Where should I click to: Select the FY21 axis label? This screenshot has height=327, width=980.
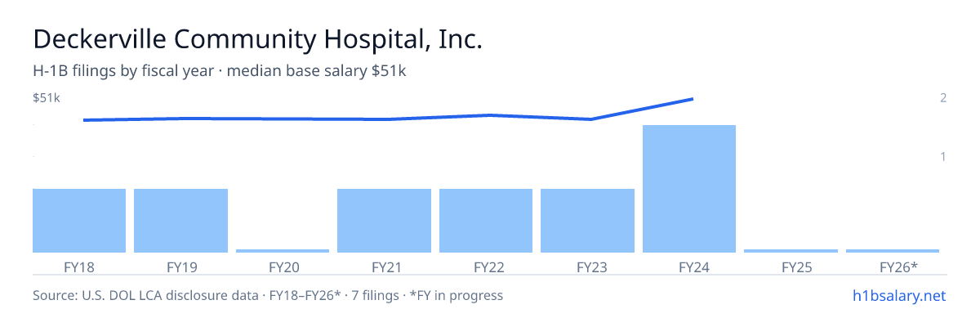[384, 267]
